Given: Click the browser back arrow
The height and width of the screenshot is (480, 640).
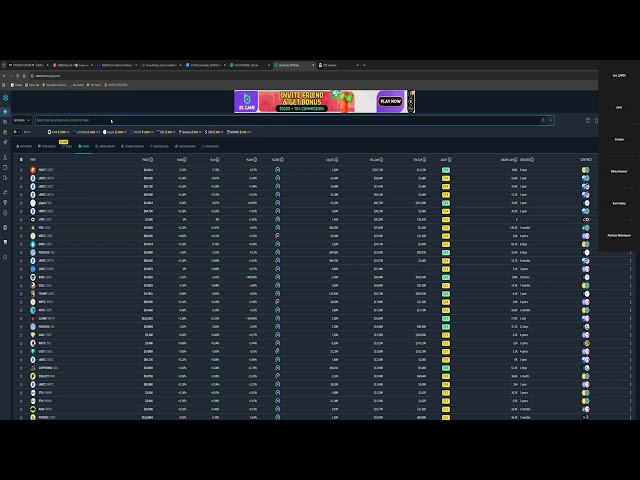Looking at the screenshot, I should point(4,76).
